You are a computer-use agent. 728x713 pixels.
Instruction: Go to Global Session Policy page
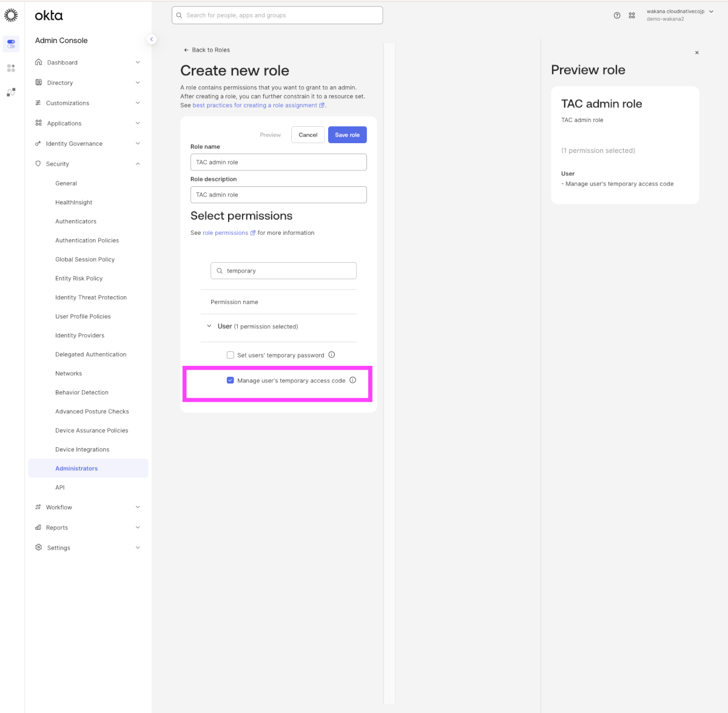(85, 260)
